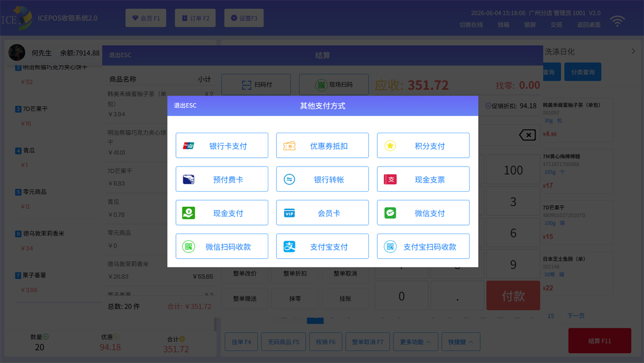
Task: Click the VIP member card icon
Action: pyautogui.click(x=289, y=213)
